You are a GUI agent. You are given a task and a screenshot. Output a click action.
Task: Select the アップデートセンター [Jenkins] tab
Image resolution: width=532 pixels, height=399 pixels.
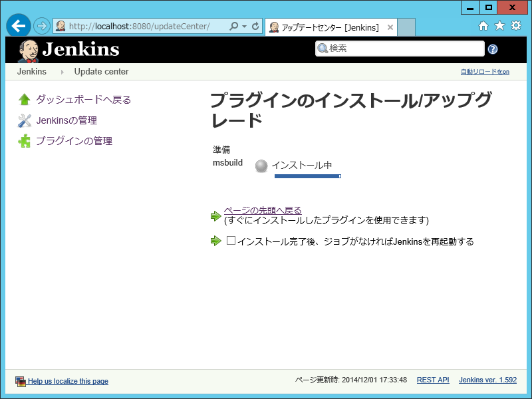(330, 27)
